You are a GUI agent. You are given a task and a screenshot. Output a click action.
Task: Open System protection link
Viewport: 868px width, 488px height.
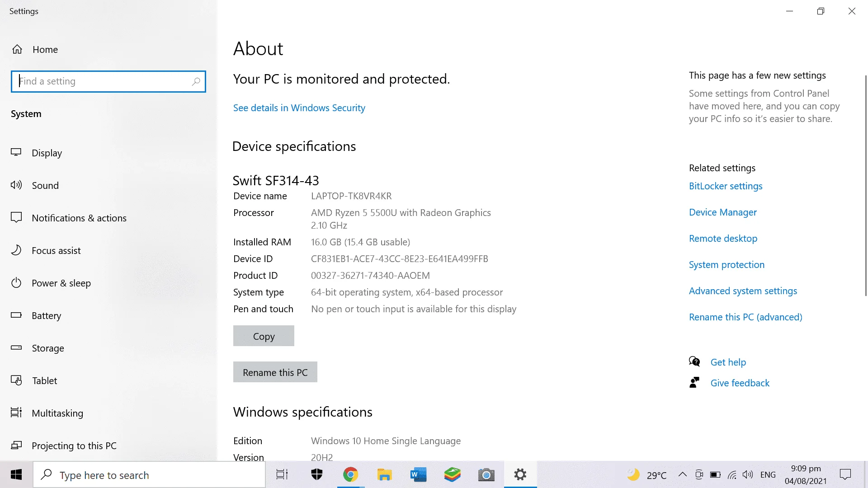click(x=726, y=264)
